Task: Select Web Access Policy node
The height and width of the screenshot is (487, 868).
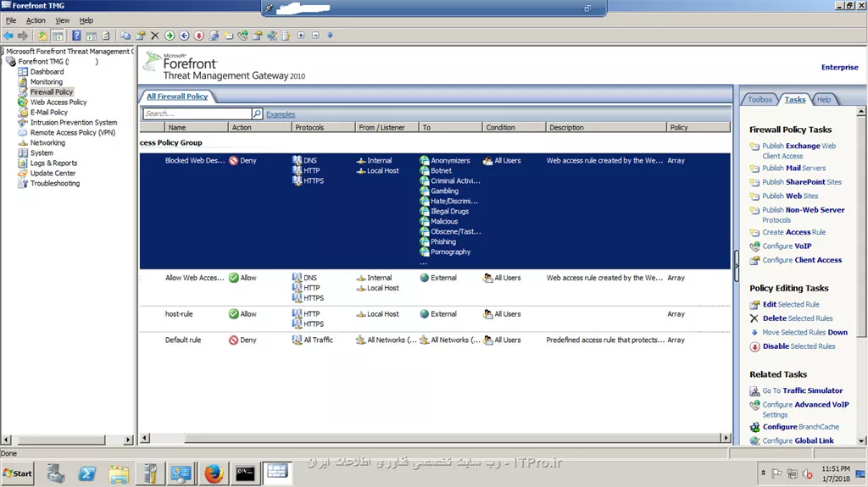Action: pos(58,102)
